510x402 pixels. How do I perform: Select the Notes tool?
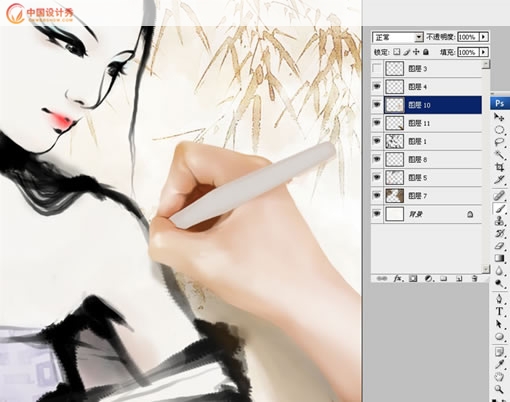pos(499,352)
